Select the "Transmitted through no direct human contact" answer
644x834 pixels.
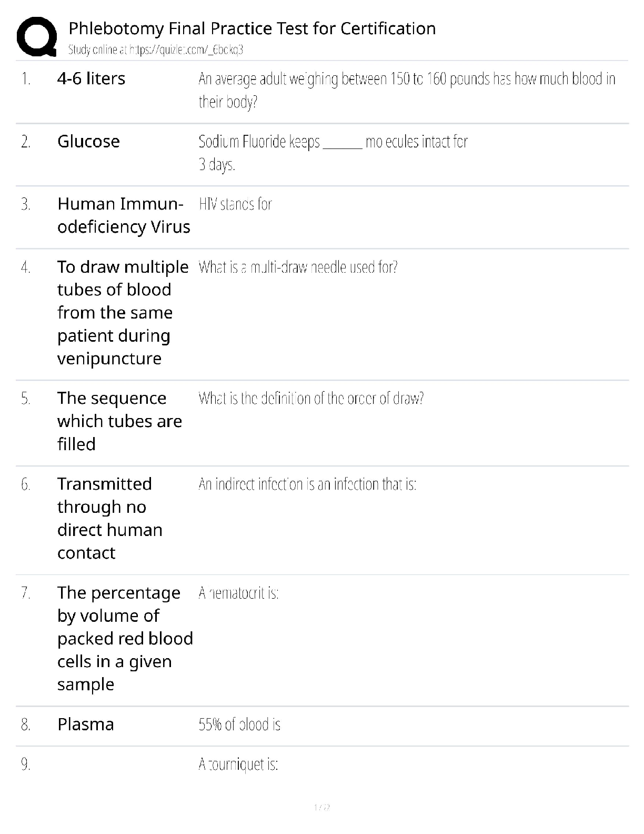tap(109, 519)
